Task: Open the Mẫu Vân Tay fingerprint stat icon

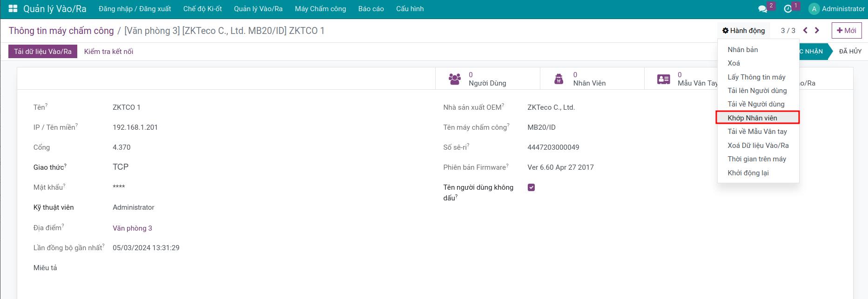Action: pyautogui.click(x=663, y=79)
